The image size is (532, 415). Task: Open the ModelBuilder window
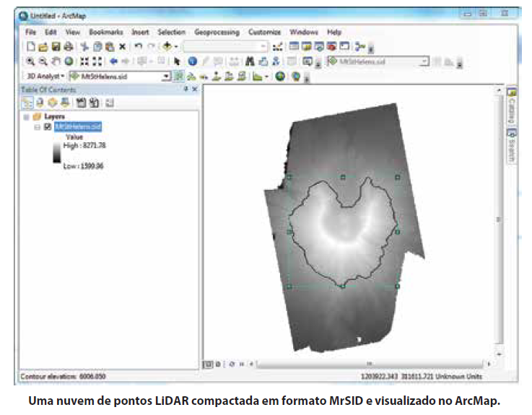pyautogui.click(x=359, y=46)
